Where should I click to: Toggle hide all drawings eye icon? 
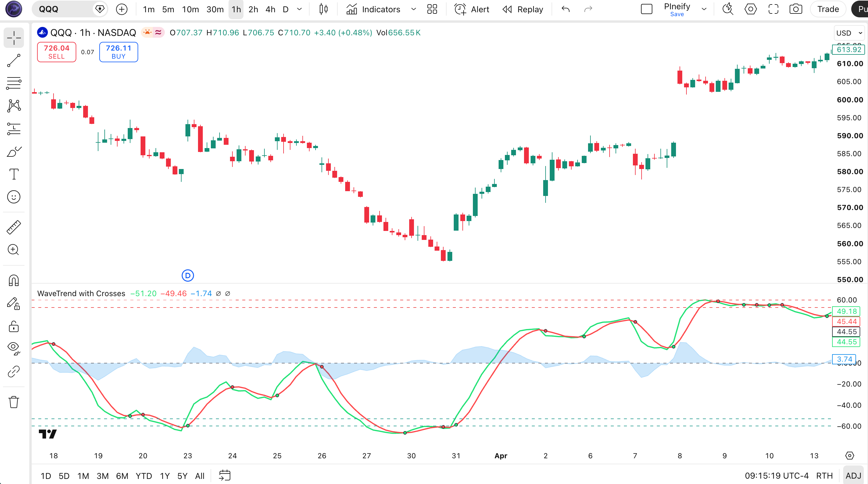click(14, 348)
